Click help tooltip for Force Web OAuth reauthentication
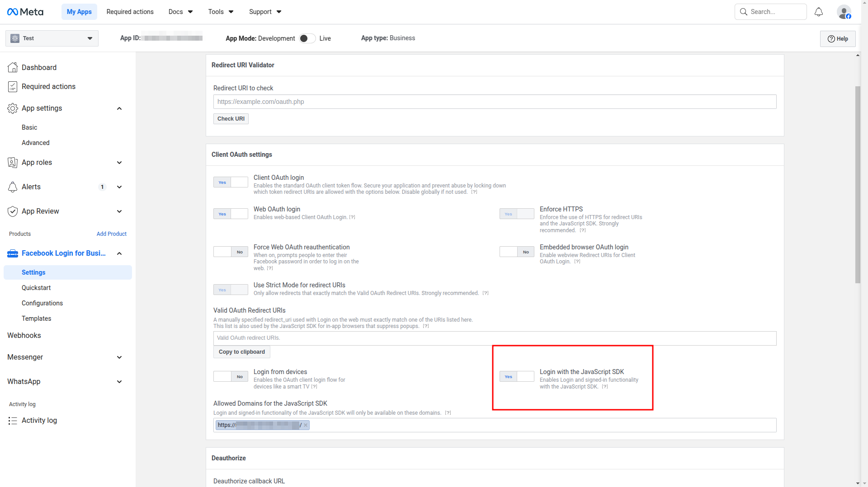This screenshot has height=487, width=868. [270, 268]
